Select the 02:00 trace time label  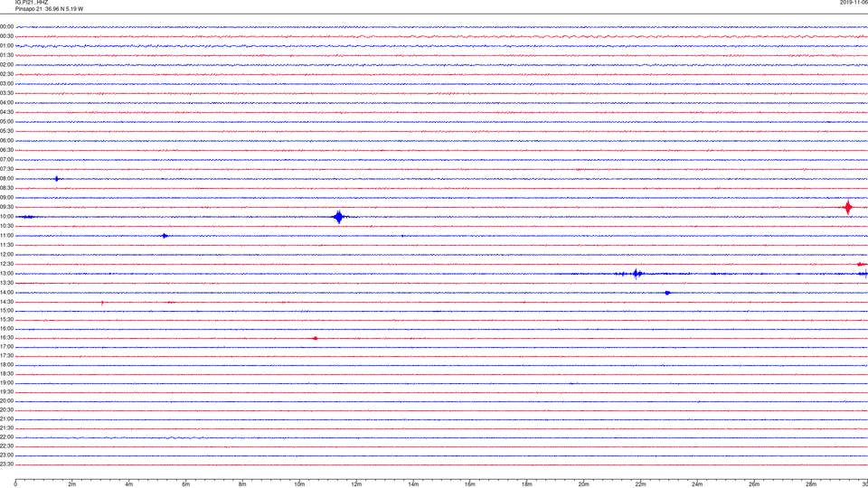pos(6,65)
